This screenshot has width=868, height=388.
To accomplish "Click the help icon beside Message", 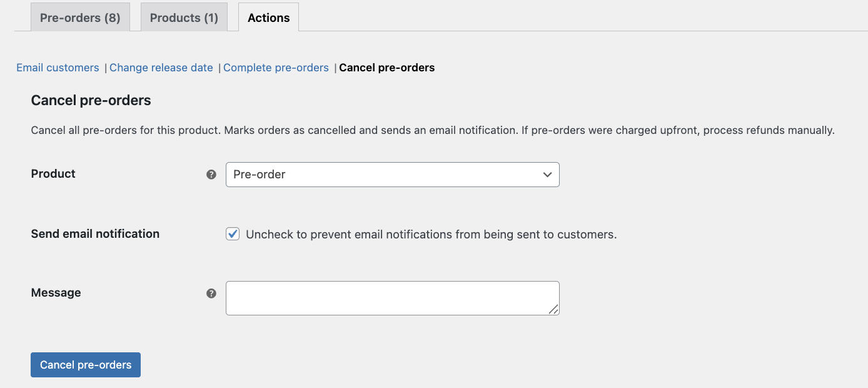I will pos(211,294).
